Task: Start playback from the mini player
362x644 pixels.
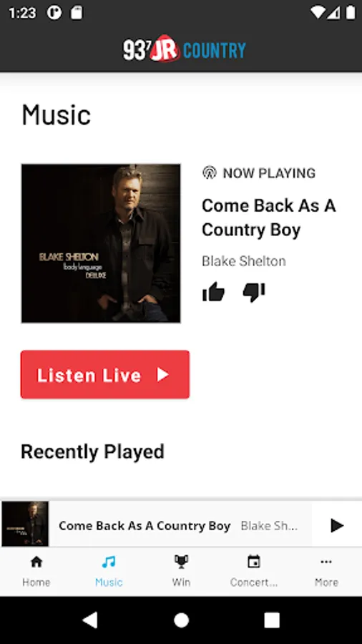Action: tap(337, 525)
